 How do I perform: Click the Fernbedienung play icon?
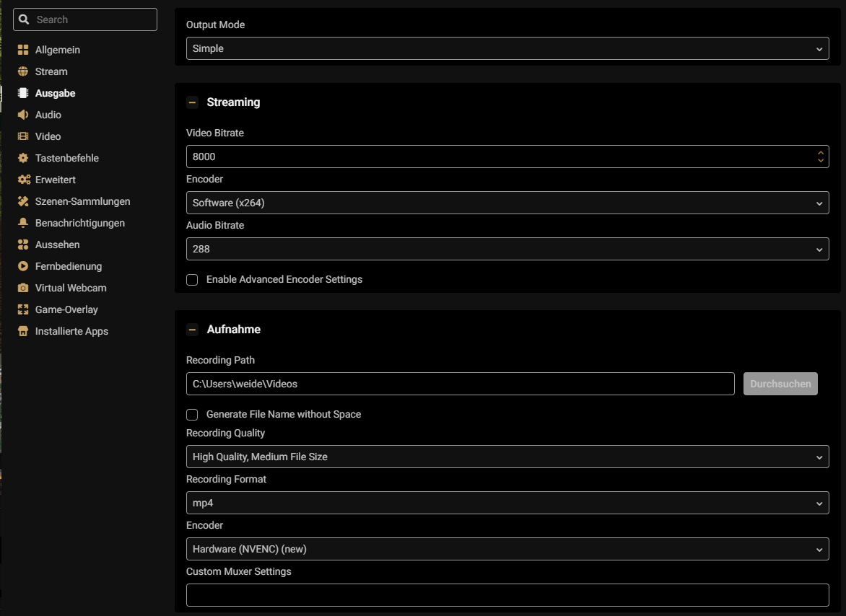tap(22, 266)
